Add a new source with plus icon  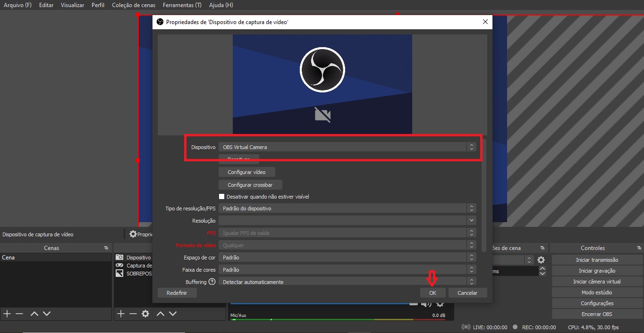120,314
